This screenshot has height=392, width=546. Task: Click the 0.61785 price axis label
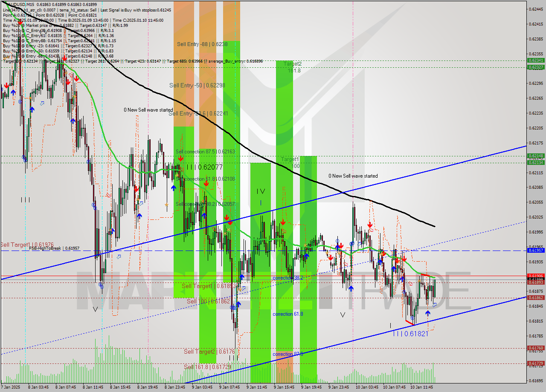pos(536,336)
